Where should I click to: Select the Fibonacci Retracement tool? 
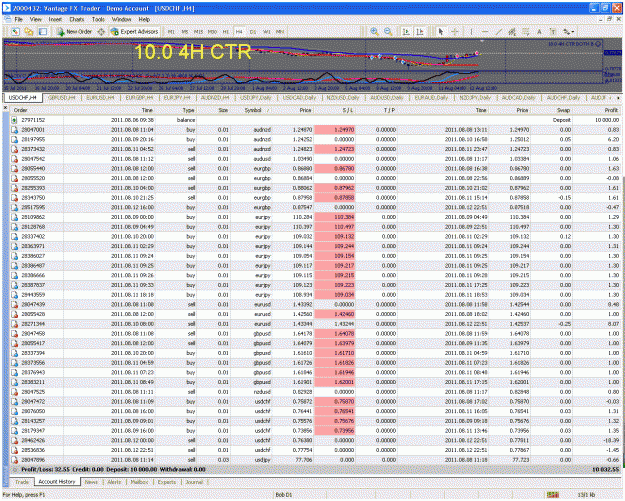pos(526,31)
